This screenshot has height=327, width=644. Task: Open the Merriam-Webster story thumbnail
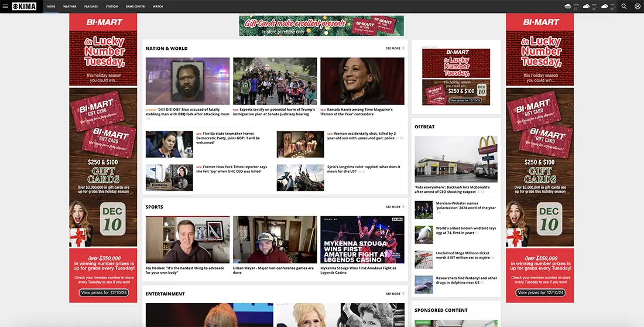(x=423, y=210)
